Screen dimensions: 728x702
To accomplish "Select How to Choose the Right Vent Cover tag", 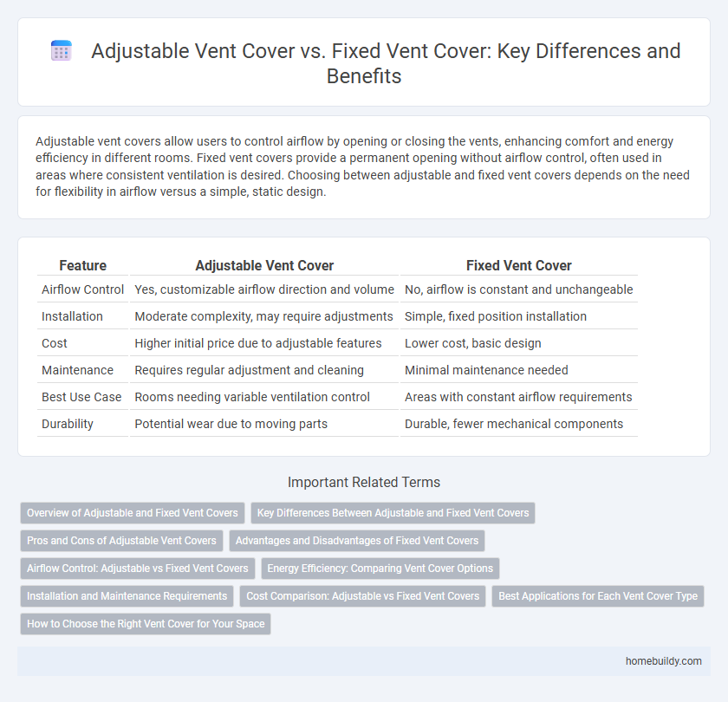I will [145, 624].
